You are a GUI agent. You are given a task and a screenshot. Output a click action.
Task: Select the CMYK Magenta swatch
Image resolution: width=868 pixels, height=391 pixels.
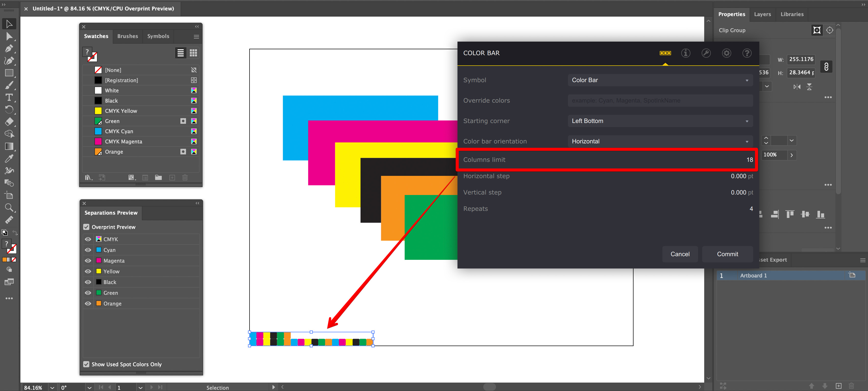pyautogui.click(x=123, y=141)
